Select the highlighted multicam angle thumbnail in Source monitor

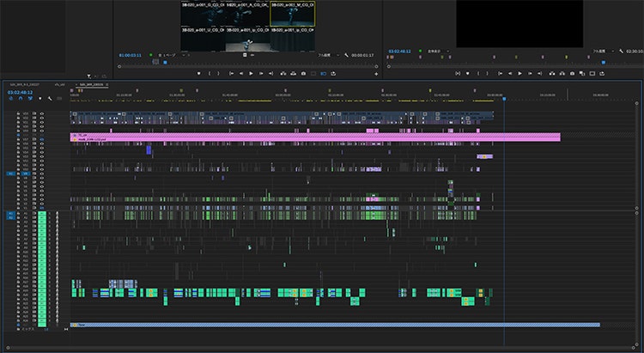293,14
